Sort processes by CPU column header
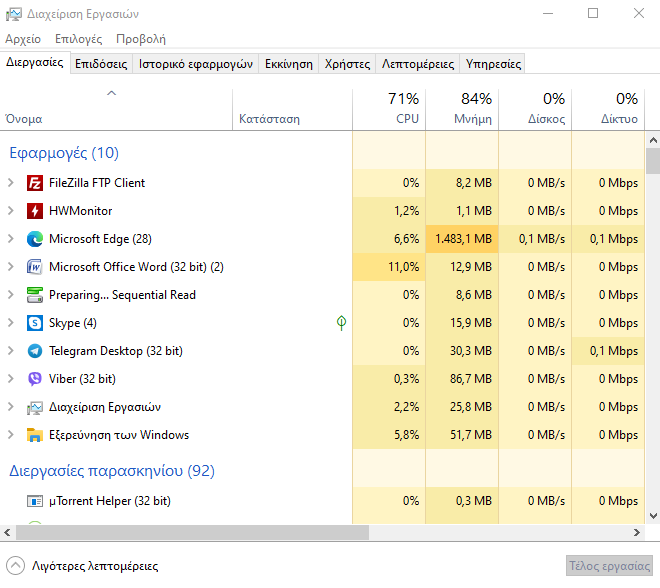 389,109
